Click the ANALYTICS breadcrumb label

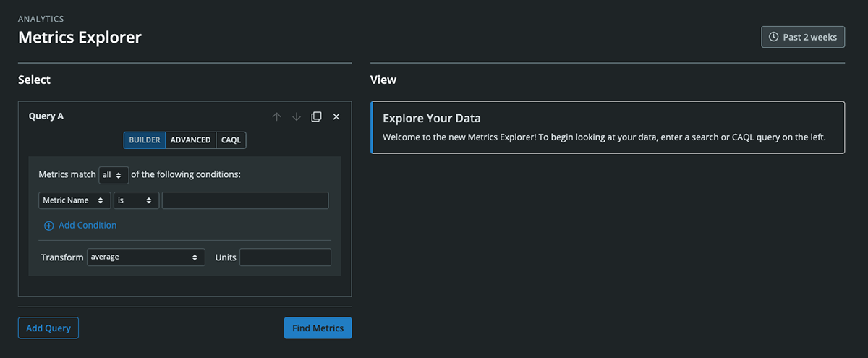[41, 18]
